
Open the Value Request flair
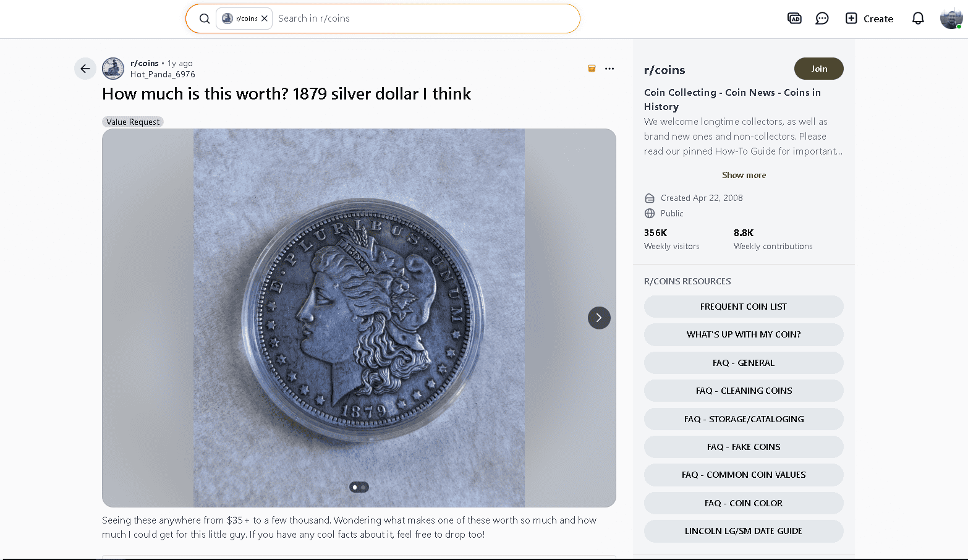pyautogui.click(x=132, y=122)
